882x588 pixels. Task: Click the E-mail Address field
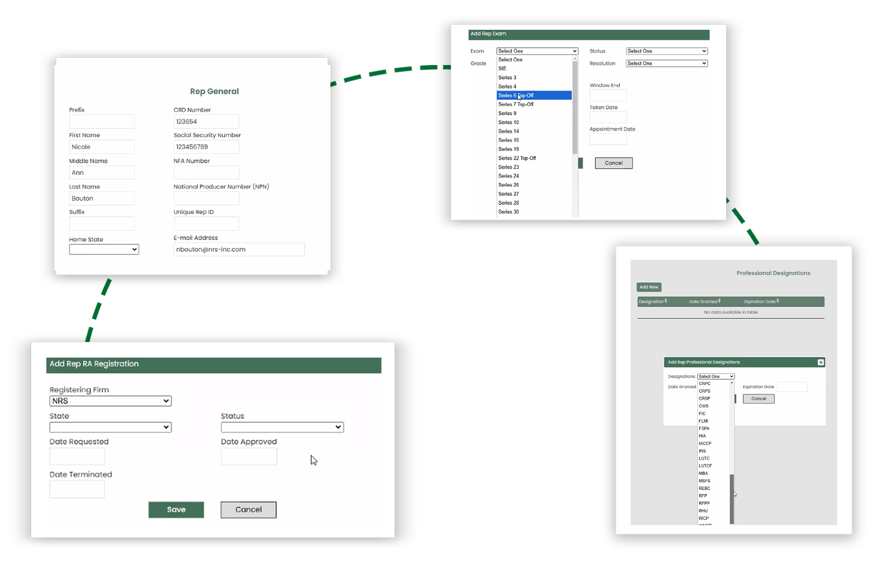(239, 250)
